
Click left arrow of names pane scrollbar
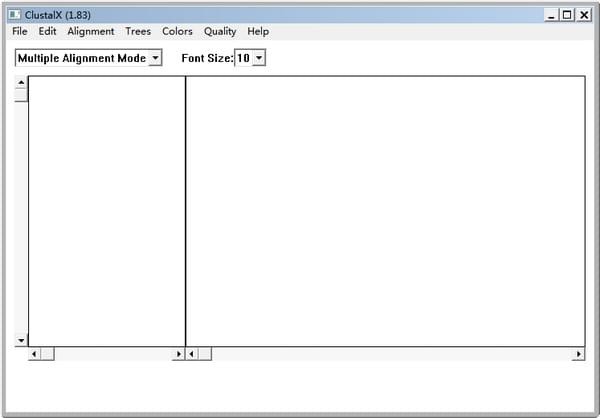click(34, 354)
